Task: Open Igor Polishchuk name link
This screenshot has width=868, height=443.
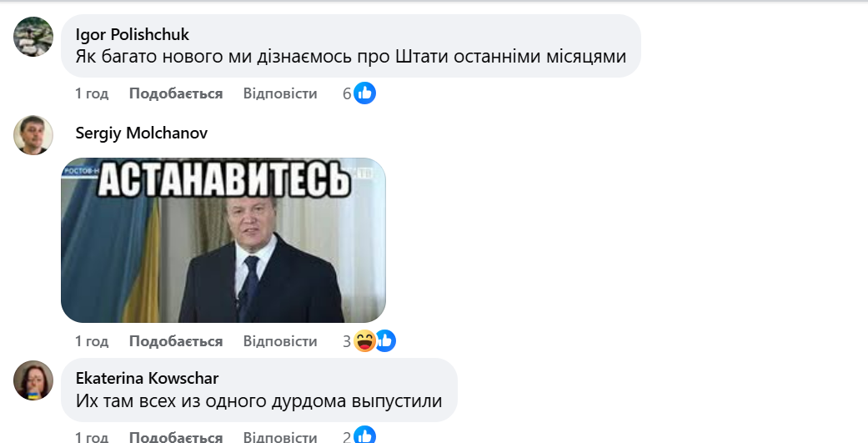Action: (x=133, y=34)
